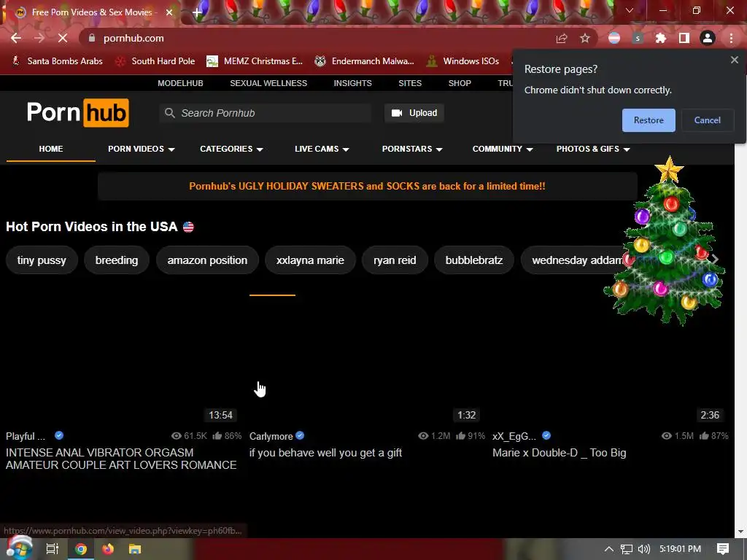747x560 pixels.
Task: Open the Carlymore uploader profile
Action: pyautogui.click(x=271, y=436)
